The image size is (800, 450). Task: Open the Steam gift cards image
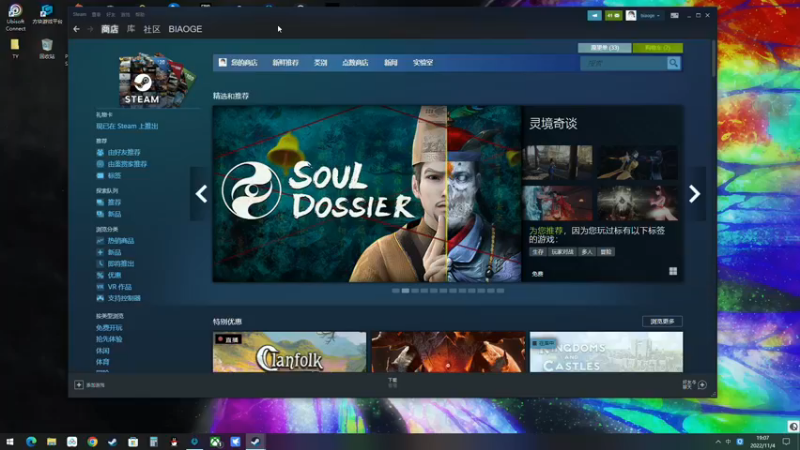[x=156, y=80]
